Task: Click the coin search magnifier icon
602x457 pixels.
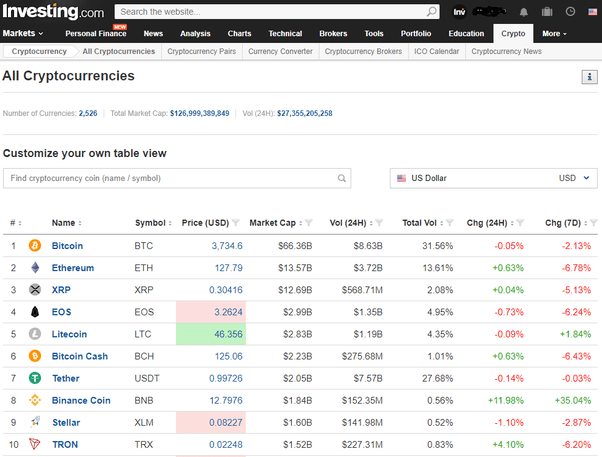Action: 341,178
